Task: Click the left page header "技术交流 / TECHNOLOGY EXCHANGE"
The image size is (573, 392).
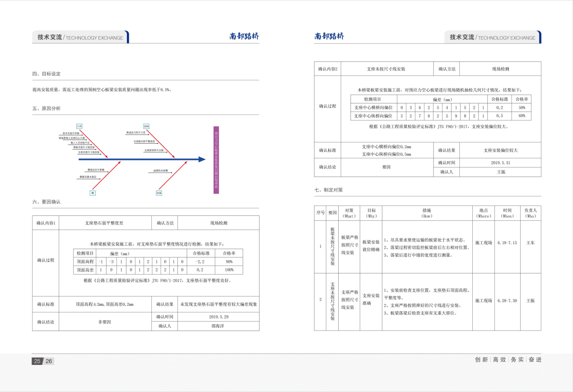Action: [x=80, y=37]
